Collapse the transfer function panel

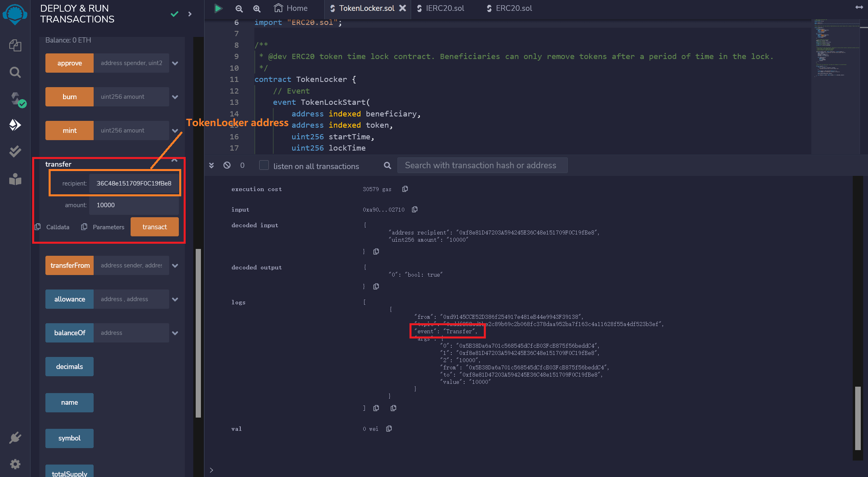(174, 161)
